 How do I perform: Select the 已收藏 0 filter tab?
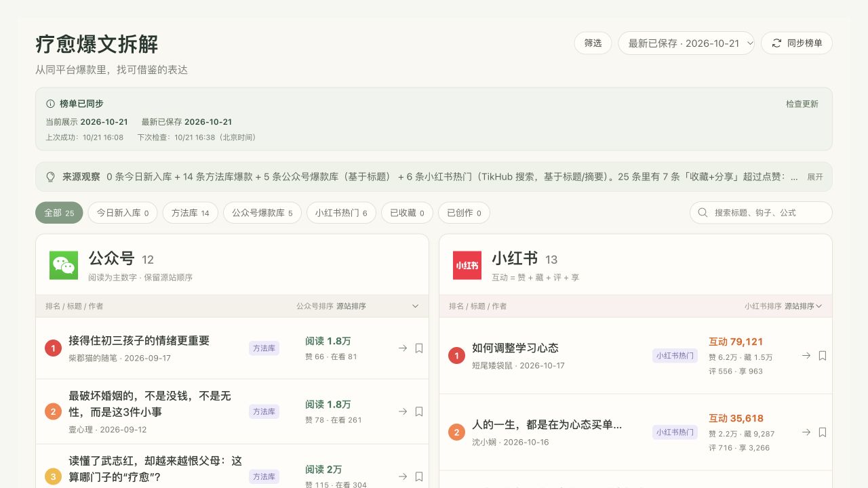click(407, 213)
